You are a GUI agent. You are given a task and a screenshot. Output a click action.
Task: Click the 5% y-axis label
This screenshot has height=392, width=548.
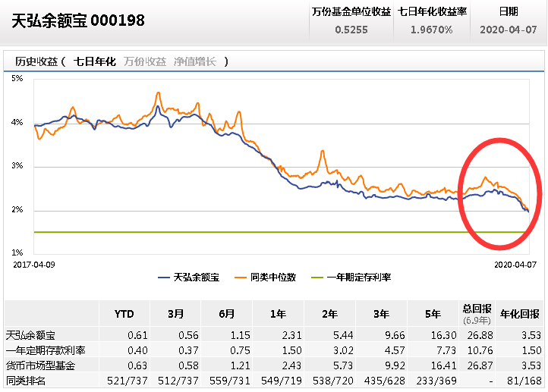pyautogui.click(x=17, y=78)
